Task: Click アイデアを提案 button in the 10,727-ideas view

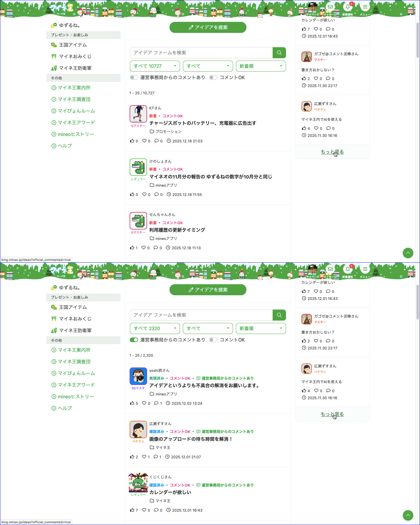Action: pos(208,27)
